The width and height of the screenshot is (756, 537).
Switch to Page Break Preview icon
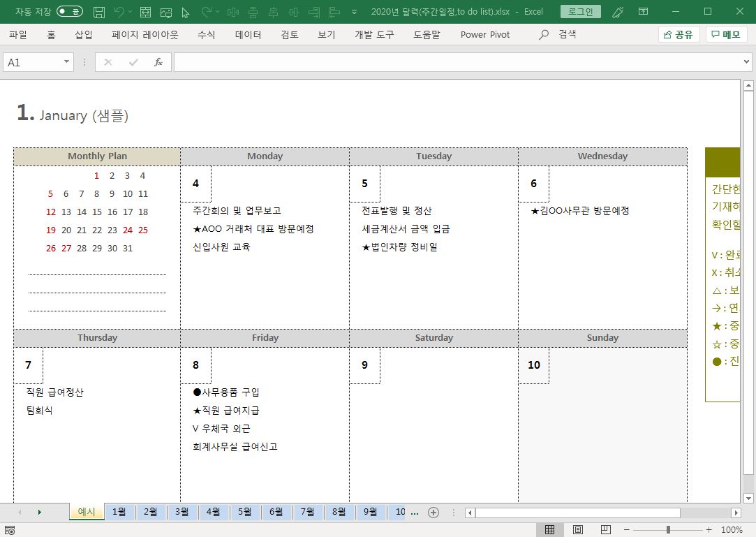coord(606,530)
